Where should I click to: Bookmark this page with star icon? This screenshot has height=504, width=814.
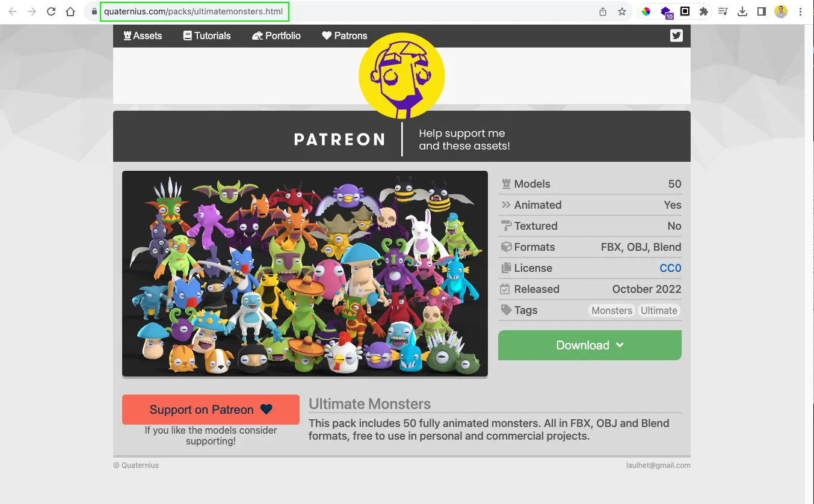[622, 11]
